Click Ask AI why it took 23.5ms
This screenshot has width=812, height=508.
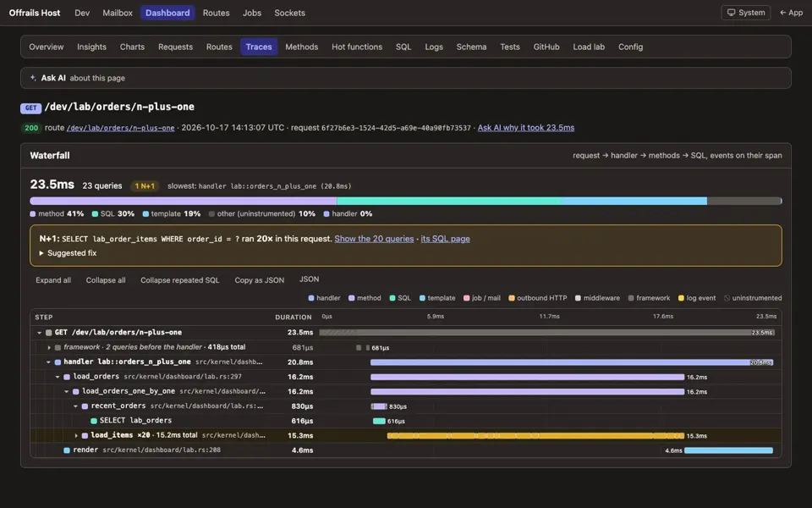pyautogui.click(x=525, y=128)
